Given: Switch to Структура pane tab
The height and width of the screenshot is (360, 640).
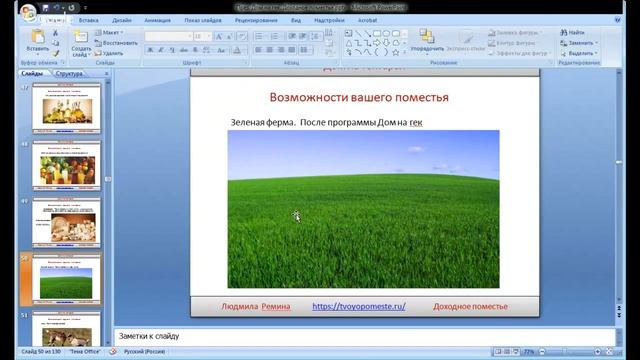Looking at the screenshot, I should click(69, 73).
